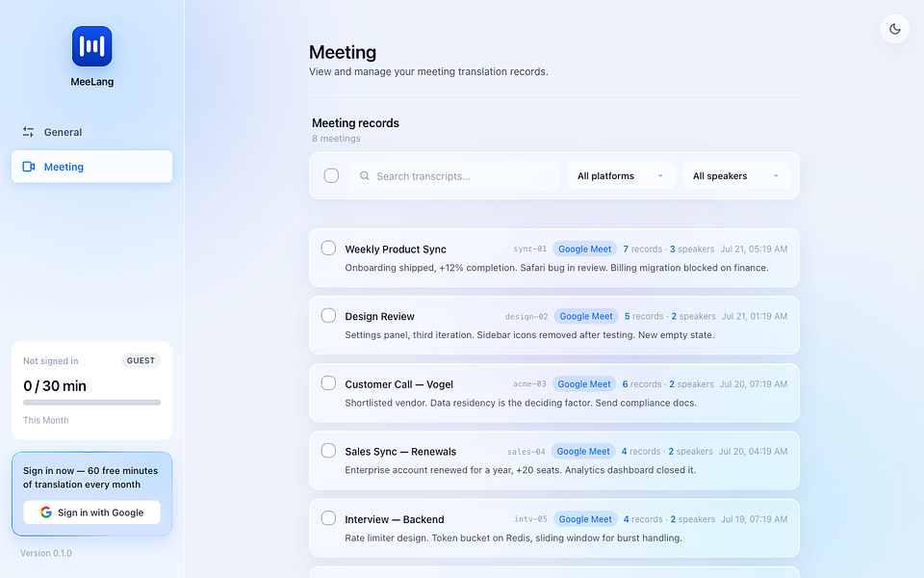Open the Customer Call — Vogel title
The width and height of the screenshot is (924, 578).
click(x=398, y=384)
